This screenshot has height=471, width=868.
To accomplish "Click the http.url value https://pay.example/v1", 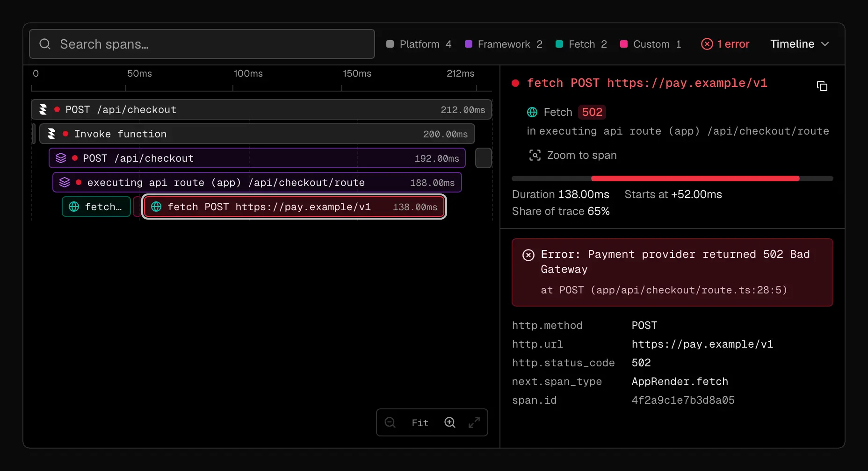I will pyautogui.click(x=702, y=344).
